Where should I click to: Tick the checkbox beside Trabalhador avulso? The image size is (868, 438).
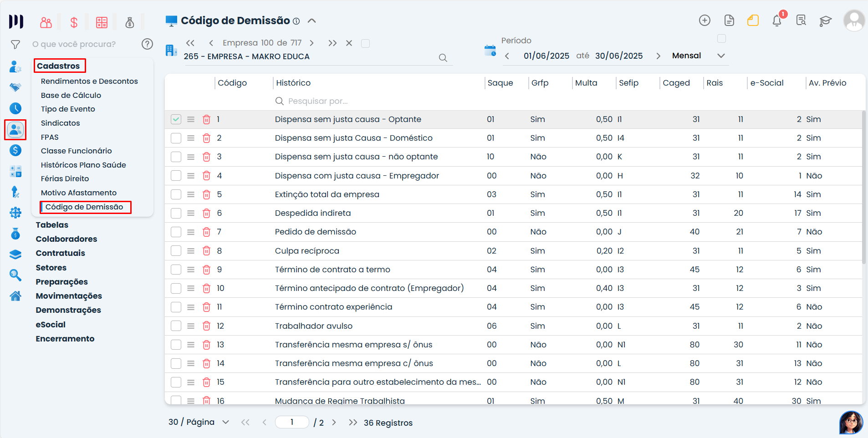(x=176, y=326)
